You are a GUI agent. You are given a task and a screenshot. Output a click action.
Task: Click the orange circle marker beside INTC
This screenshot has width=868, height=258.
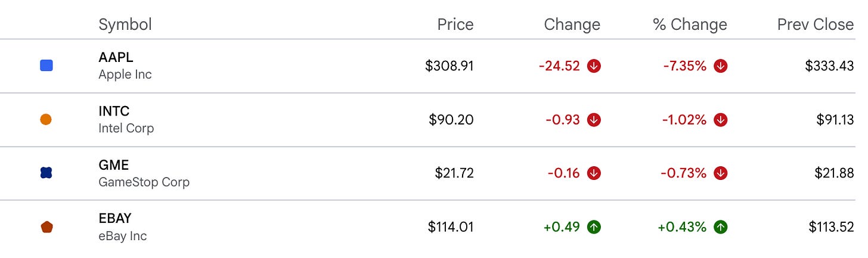click(46, 120)
